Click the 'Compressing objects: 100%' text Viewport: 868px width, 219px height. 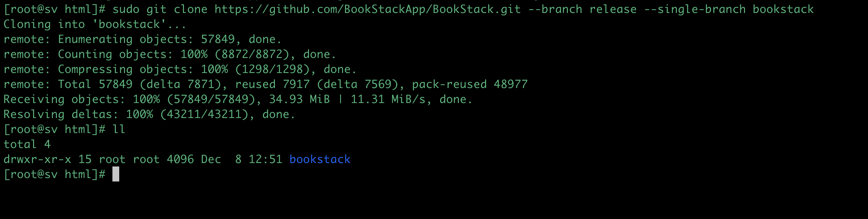coord(143,69)
